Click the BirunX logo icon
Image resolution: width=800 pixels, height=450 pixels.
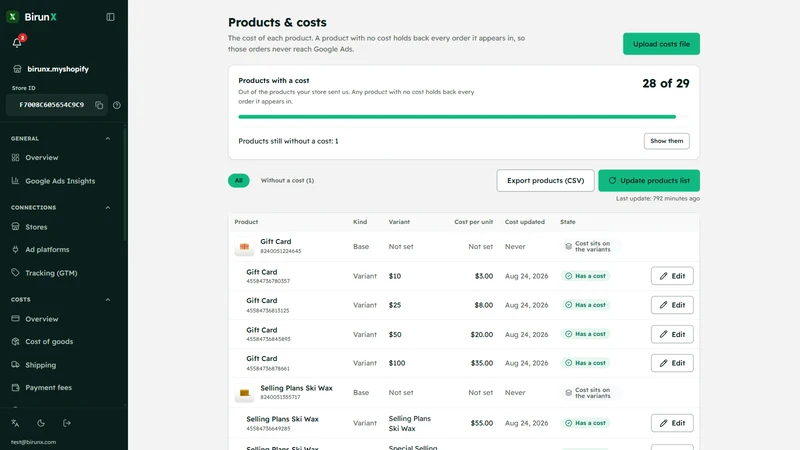coord(13,17)
